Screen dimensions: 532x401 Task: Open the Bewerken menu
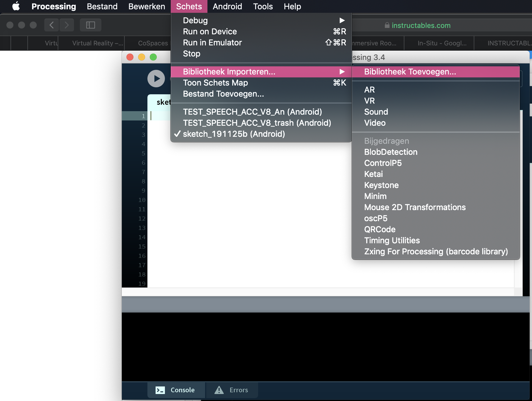click(147, 6)
